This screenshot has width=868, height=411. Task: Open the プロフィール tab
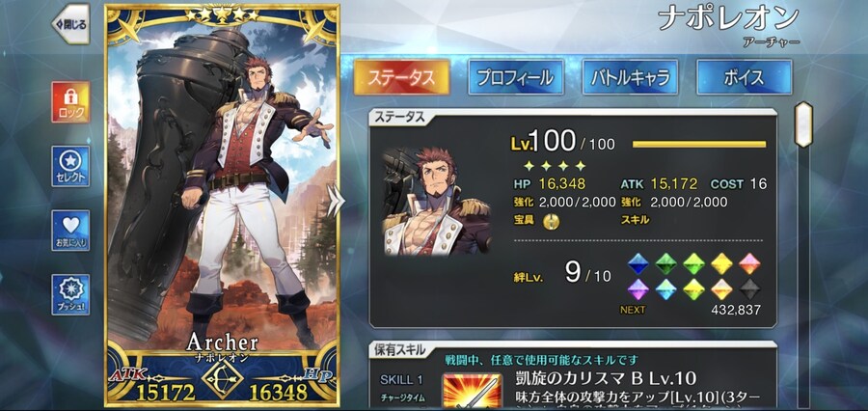click(x=515, y=77)
